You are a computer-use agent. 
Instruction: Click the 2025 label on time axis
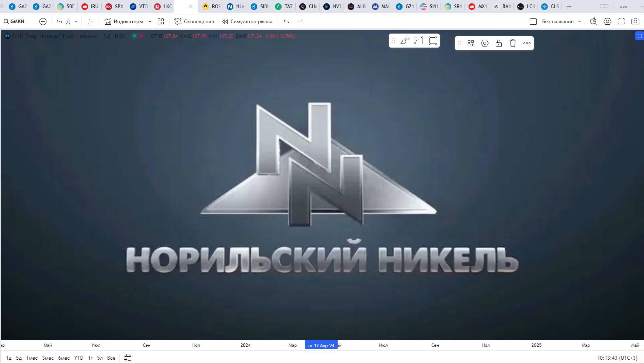click(536, 345)
